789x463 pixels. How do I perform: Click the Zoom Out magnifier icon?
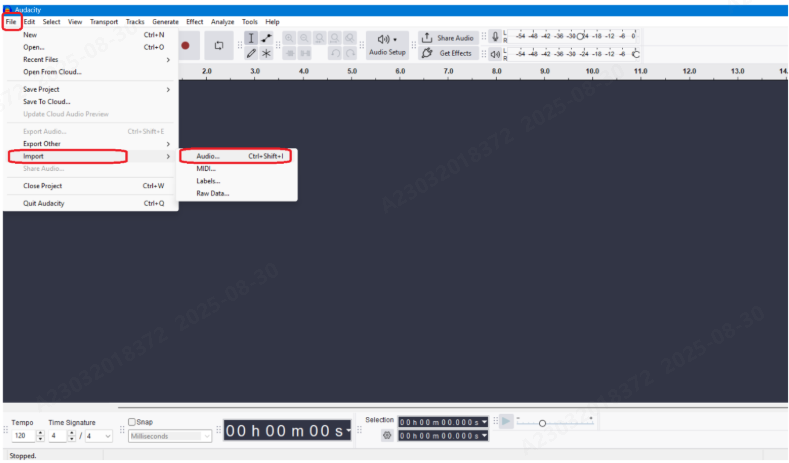[304, 38]
